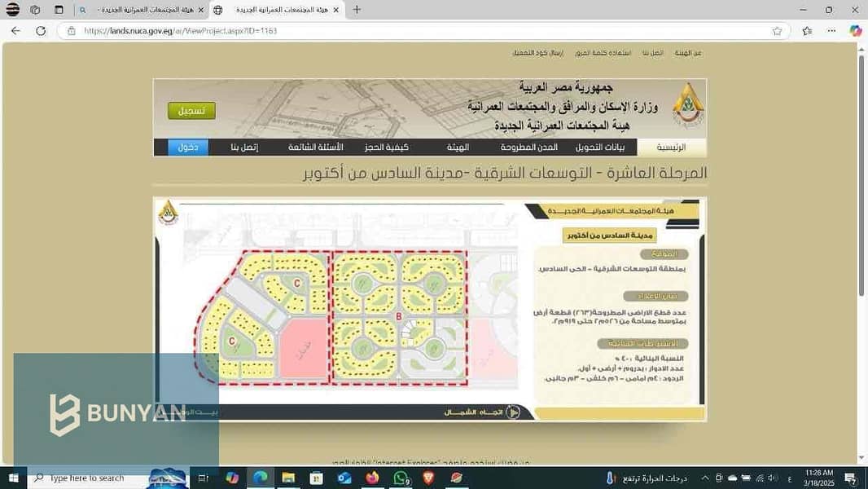Image resolution: width=868 pixels, height=489 pixels.
Task: Open Firefox from the taskbar
Action: (373, 478)
